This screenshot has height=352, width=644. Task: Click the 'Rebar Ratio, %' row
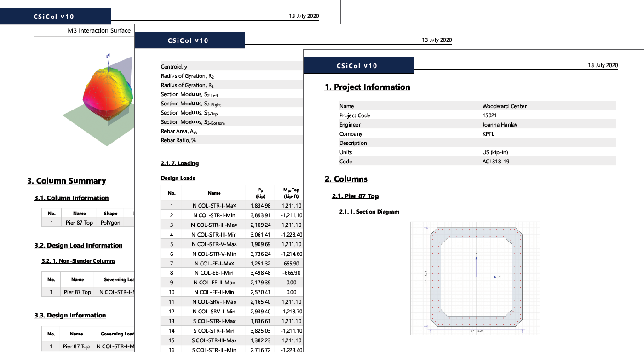232,140
